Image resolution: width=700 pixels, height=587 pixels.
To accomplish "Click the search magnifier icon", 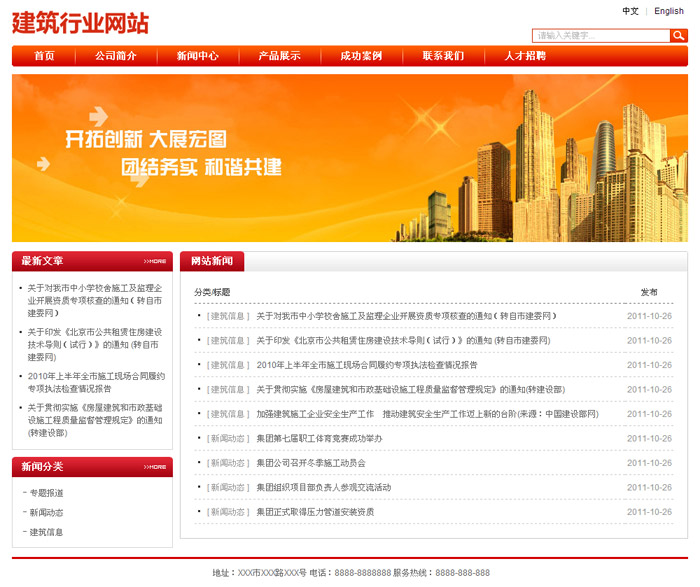I will pos(678,36).
